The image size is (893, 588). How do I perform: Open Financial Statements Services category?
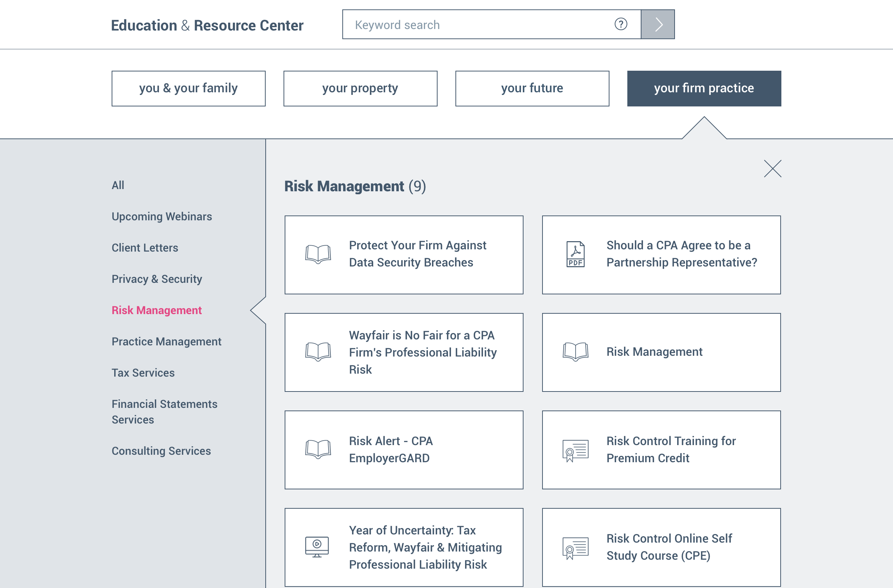164,412
